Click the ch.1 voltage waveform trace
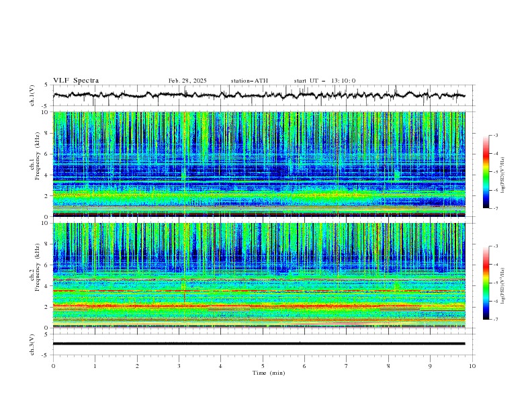The image size is (532, 411). [259, 95]
